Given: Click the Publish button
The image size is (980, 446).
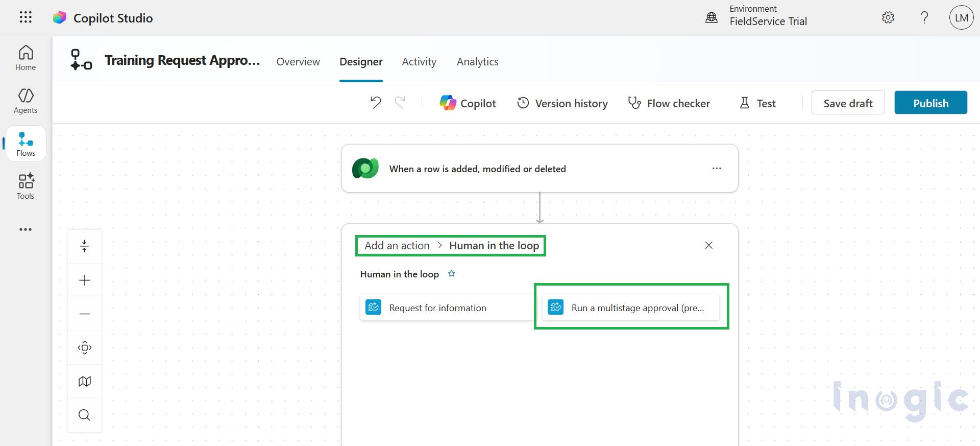Looking at the screenshot, I should point(930,103).
